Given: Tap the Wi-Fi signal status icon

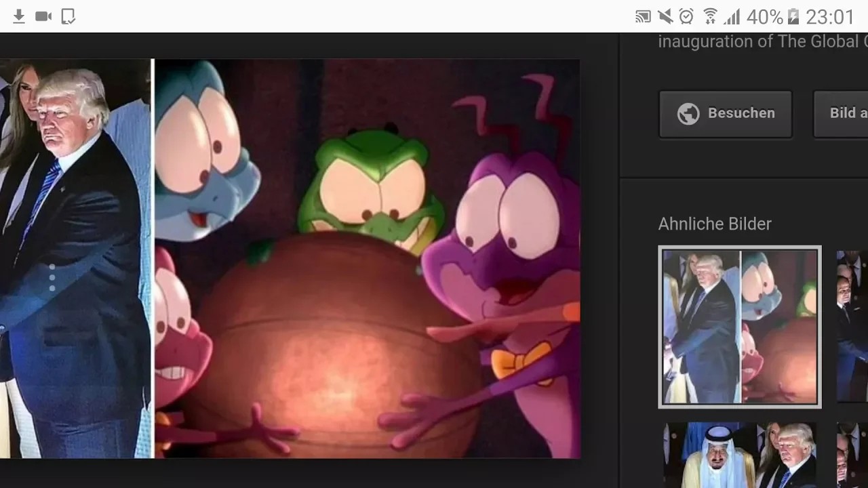Looking at the screenshot, I should (x=710, y=16).
